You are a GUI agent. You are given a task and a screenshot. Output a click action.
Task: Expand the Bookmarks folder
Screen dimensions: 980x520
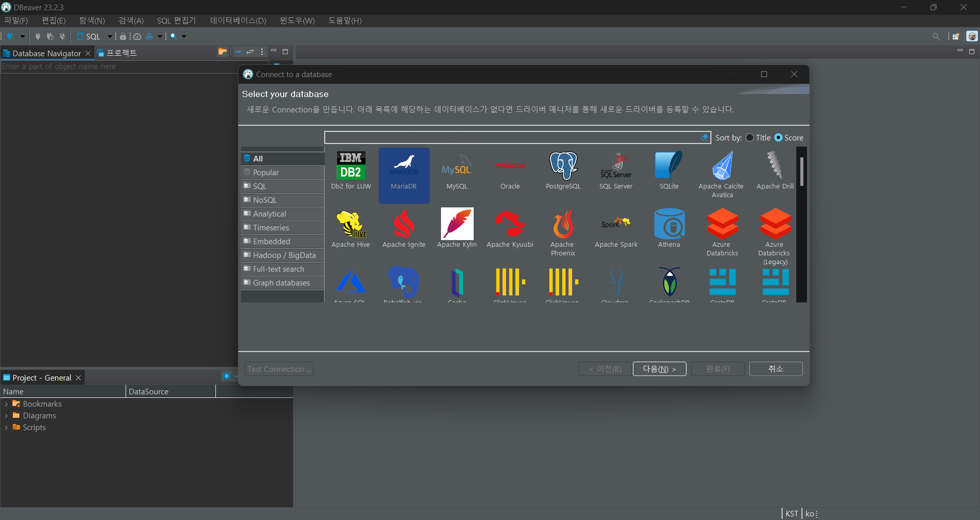(x=6, y=404)
